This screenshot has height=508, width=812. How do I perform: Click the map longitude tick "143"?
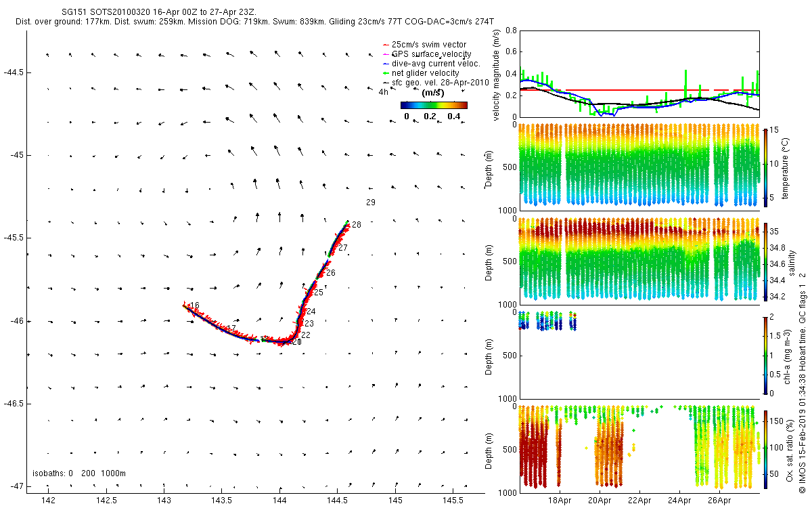[x=164, y=501]
